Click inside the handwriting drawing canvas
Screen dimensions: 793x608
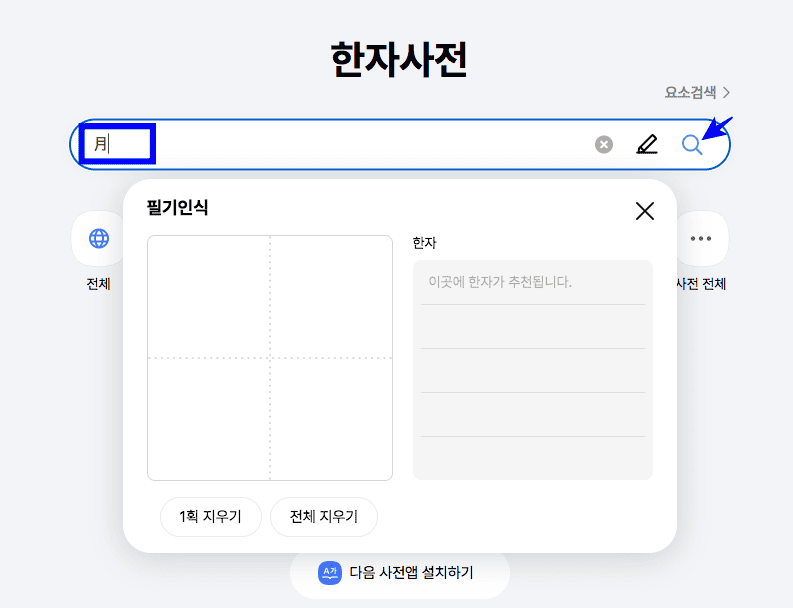[270, 358]
